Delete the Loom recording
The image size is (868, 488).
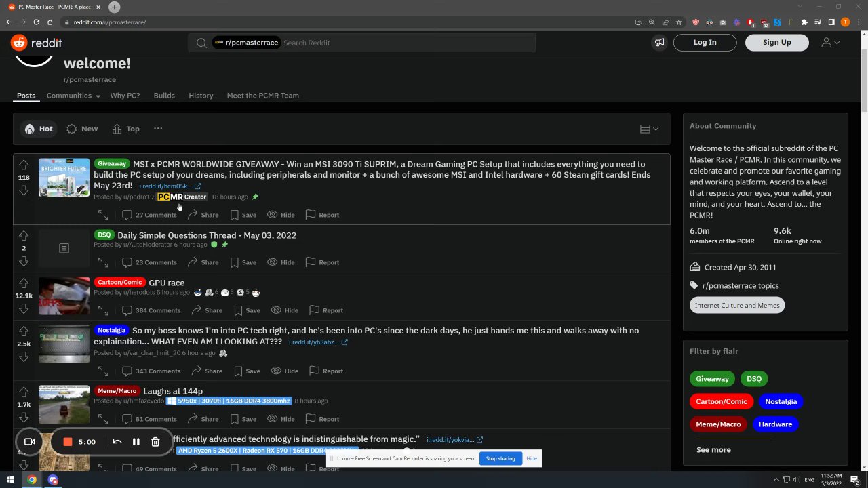pos(155,442)
